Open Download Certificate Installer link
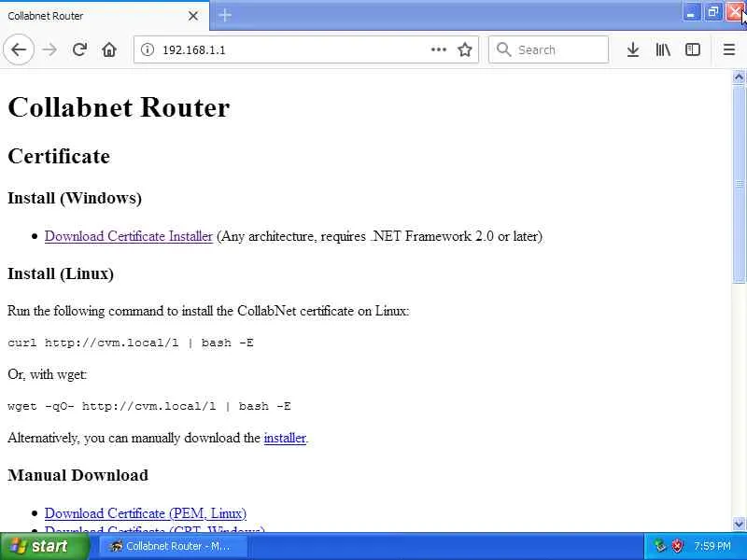This screenshot has height=560, width=747. point(129,236)
